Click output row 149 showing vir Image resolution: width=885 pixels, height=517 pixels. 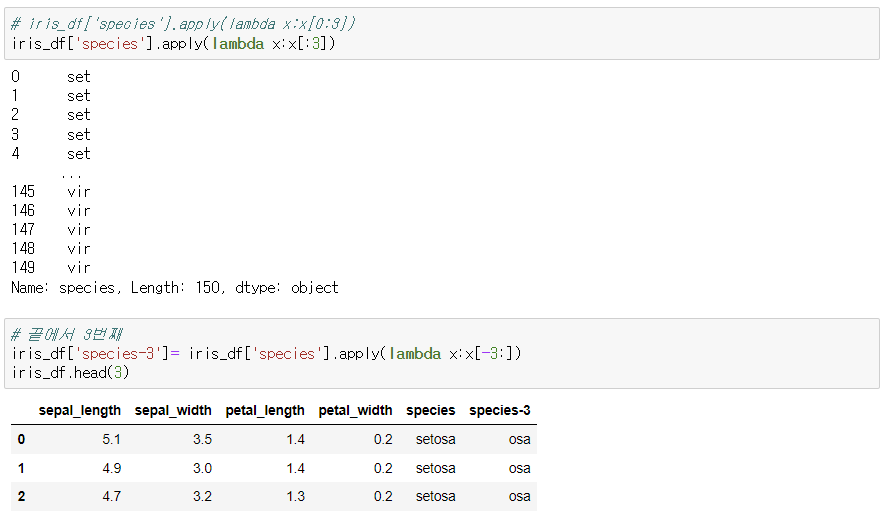coord(51,267)
